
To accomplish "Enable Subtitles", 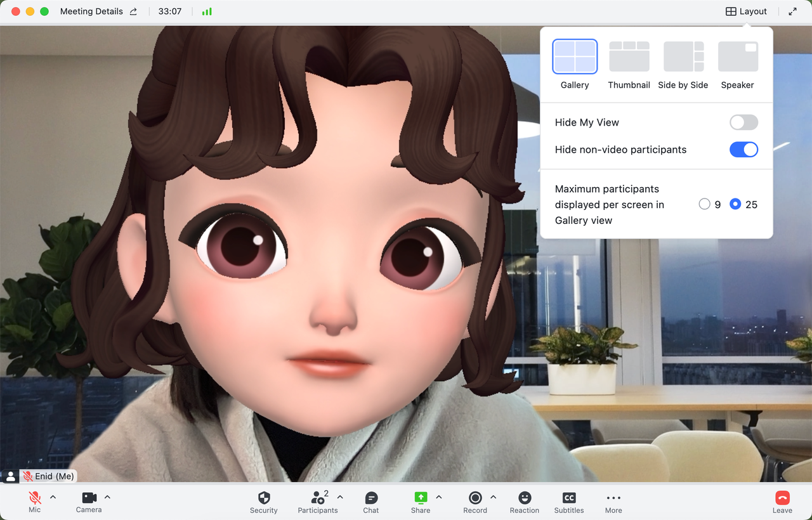I will [568, 502].
